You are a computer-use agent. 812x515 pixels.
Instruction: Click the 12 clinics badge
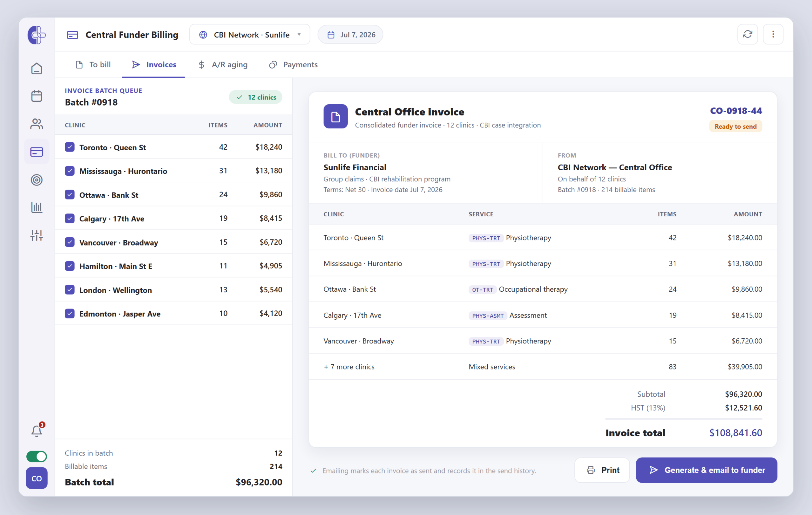click(x=256, y=97)
